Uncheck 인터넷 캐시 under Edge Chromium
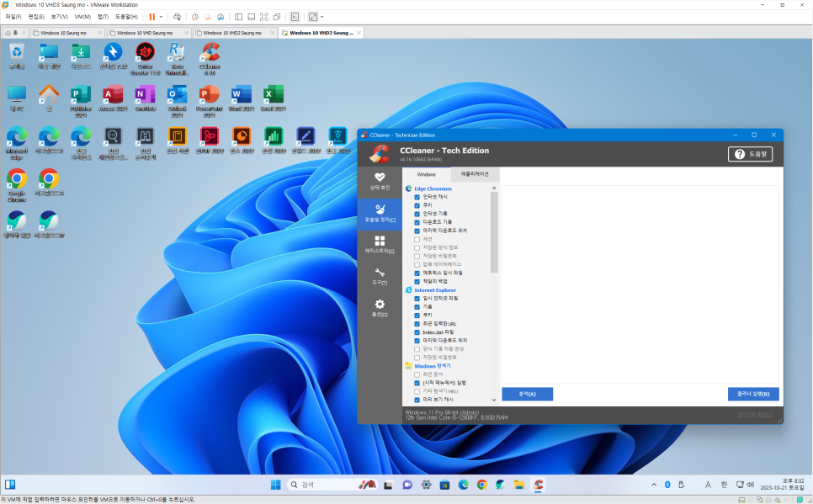Screen dimensions: 813x504 417,197
